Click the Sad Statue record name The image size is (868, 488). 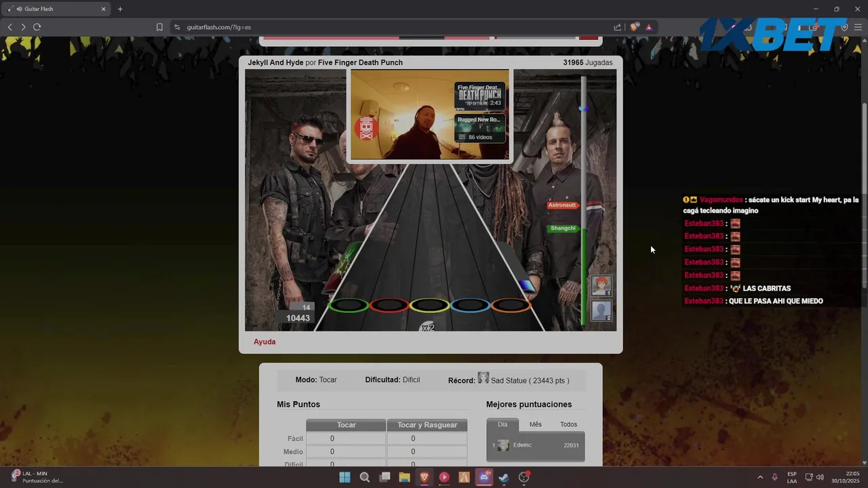click(509, 381)
